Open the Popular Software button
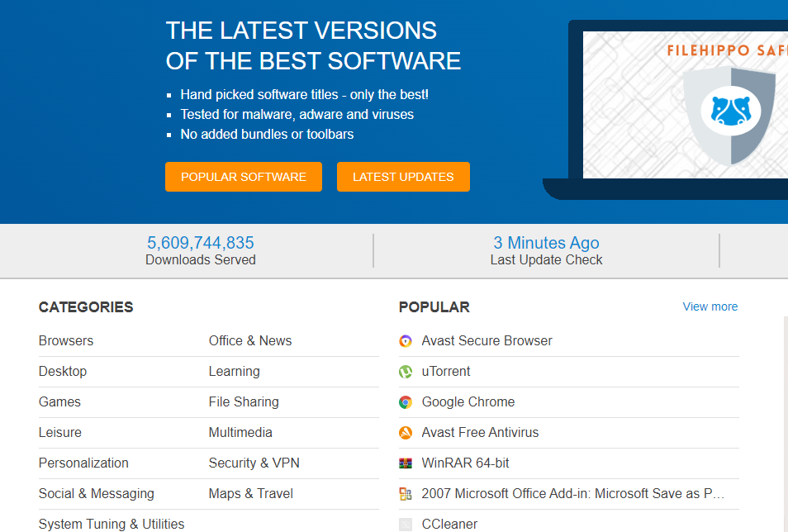Viewport: 788px width, 532px height. click(x=243, y=177)
